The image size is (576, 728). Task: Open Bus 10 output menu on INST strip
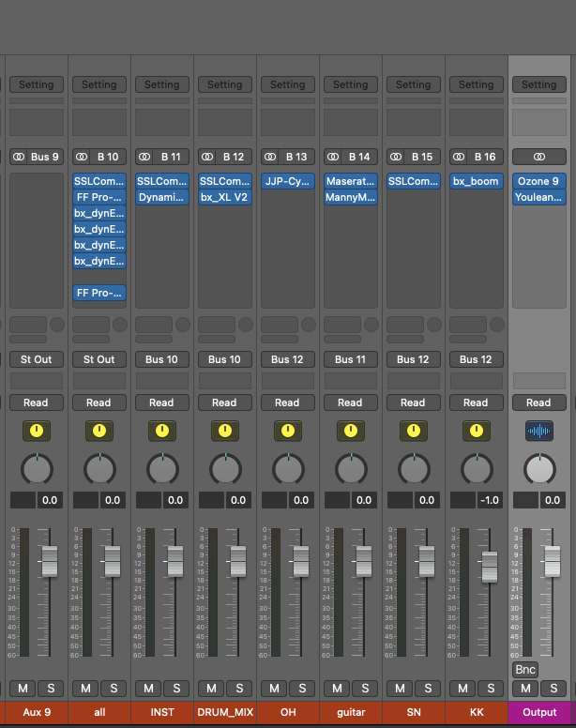162,359
